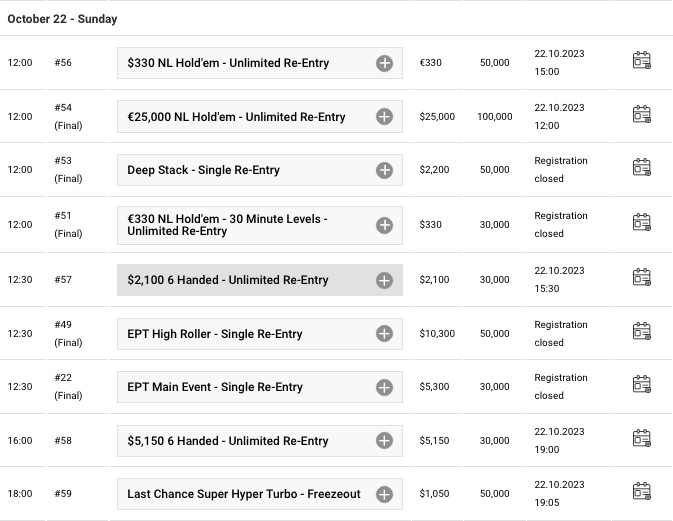Screen dimensions: 673x521
Task: Add Last Chance Super Hyper Turbo to calendar
Action: click(x=642, y=491)
